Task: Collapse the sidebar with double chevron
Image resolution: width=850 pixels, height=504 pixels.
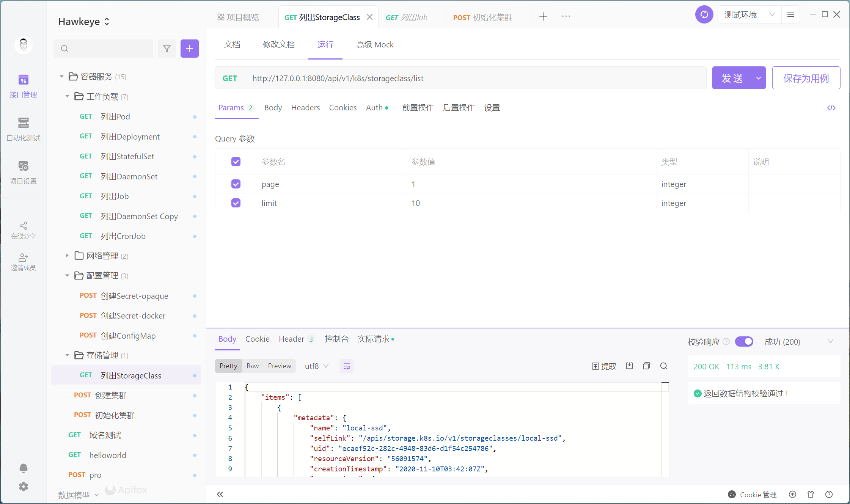Action: [x=220, y=494]
